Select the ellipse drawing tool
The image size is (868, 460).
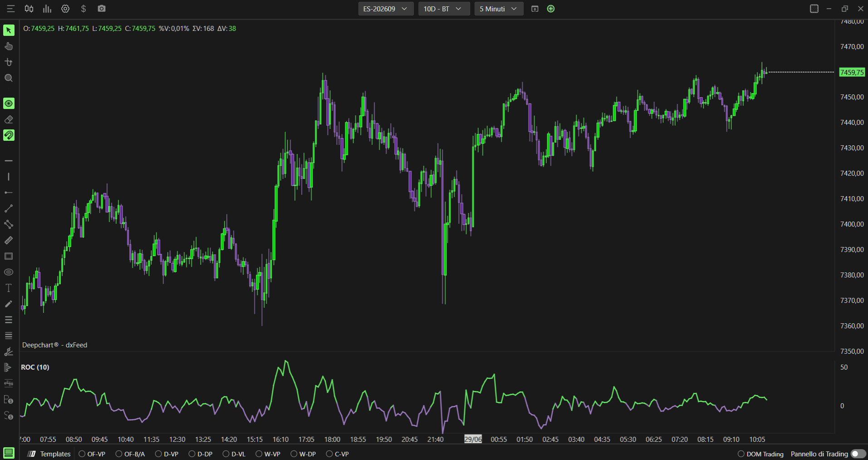tap(9, 272)
